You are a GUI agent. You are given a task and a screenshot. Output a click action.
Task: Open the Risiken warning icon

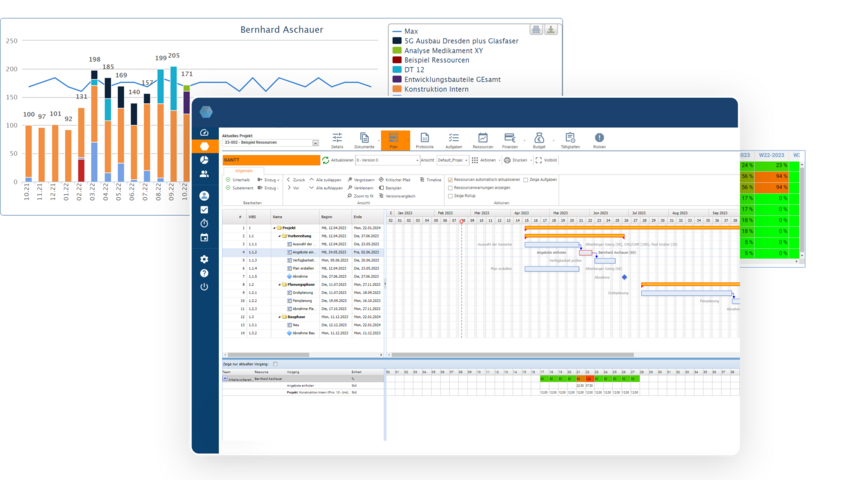point(600,140)
